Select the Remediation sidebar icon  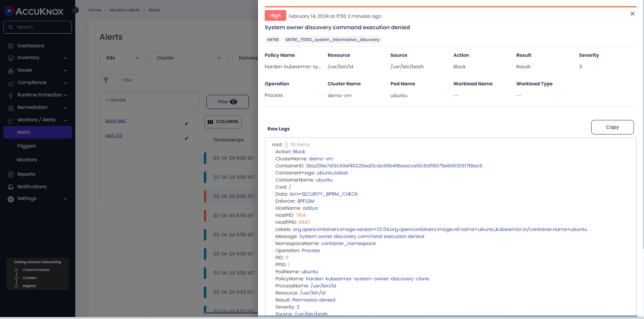pos(32,107)
